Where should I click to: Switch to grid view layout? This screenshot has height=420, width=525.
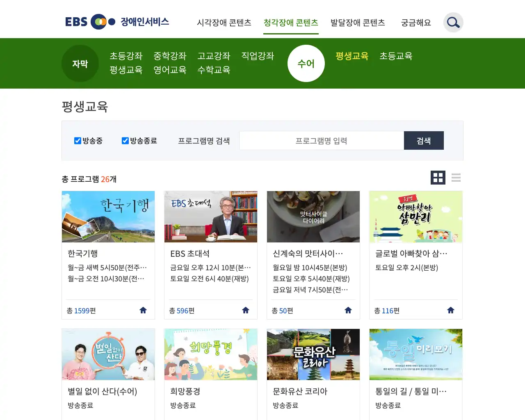(438, 178)
